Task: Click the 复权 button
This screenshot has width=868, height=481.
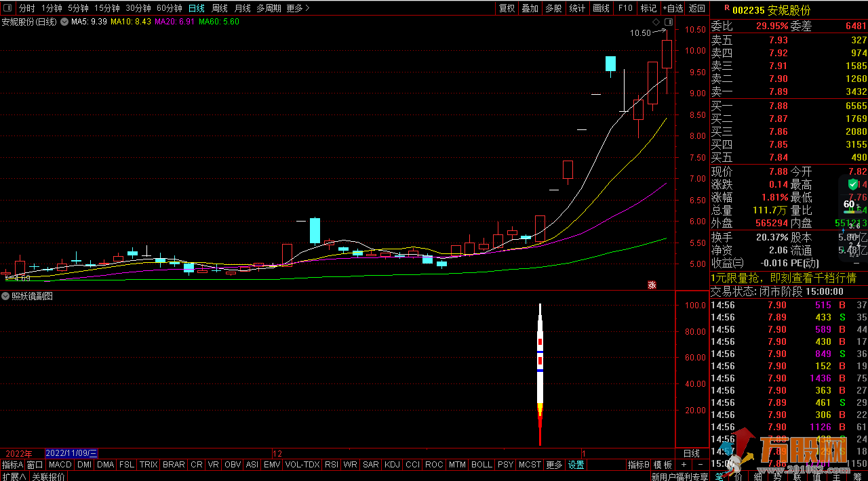Action: click(507, 8)
